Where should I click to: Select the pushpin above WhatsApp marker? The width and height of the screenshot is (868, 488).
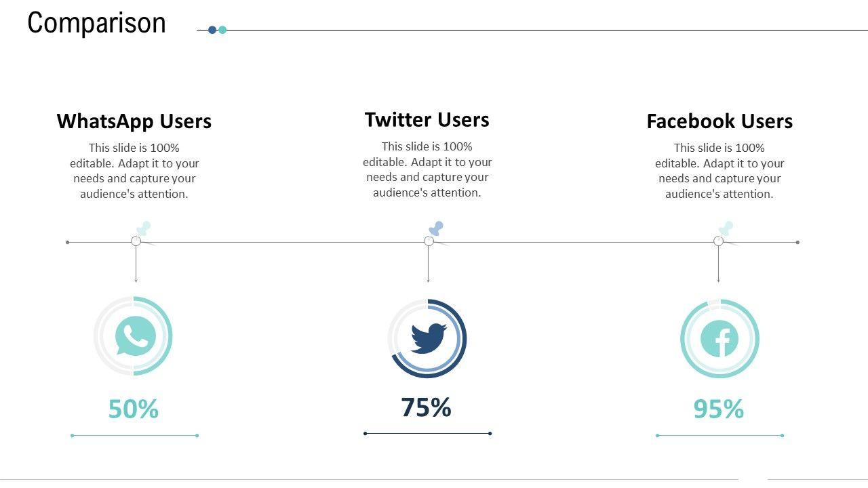144,228
